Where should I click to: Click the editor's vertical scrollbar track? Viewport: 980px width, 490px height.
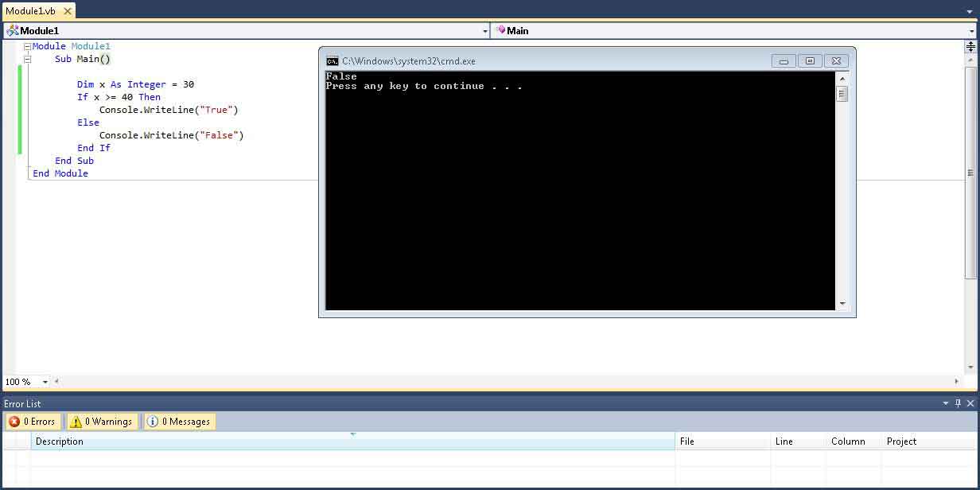970,318
